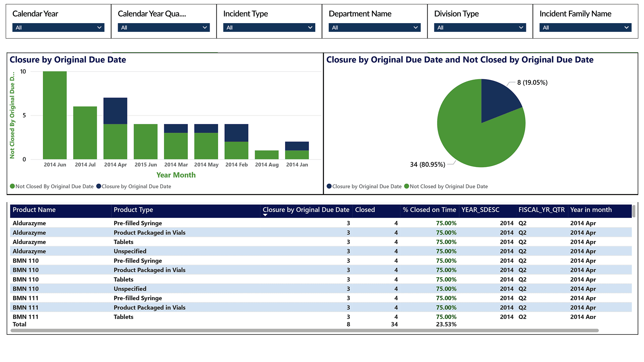
Task: Open the Calendar Year dropdown
Action: coord(58,27)
